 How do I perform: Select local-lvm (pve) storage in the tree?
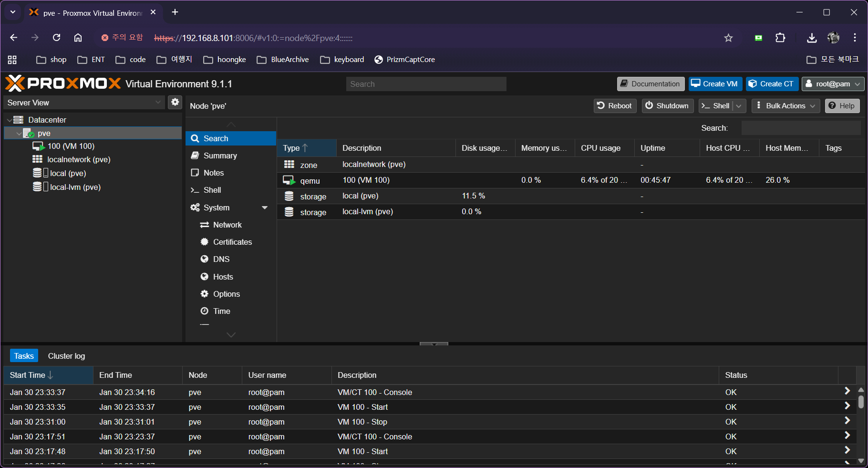[x=75, y=187]
